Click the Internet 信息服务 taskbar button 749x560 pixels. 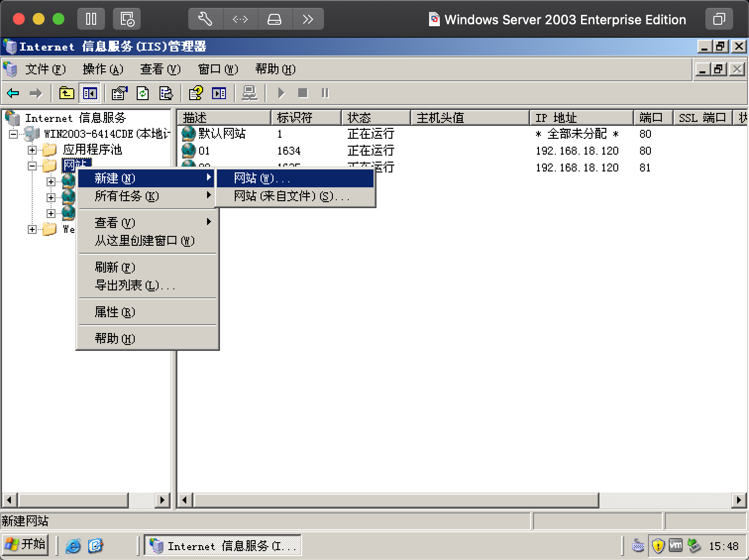point(223,546)
